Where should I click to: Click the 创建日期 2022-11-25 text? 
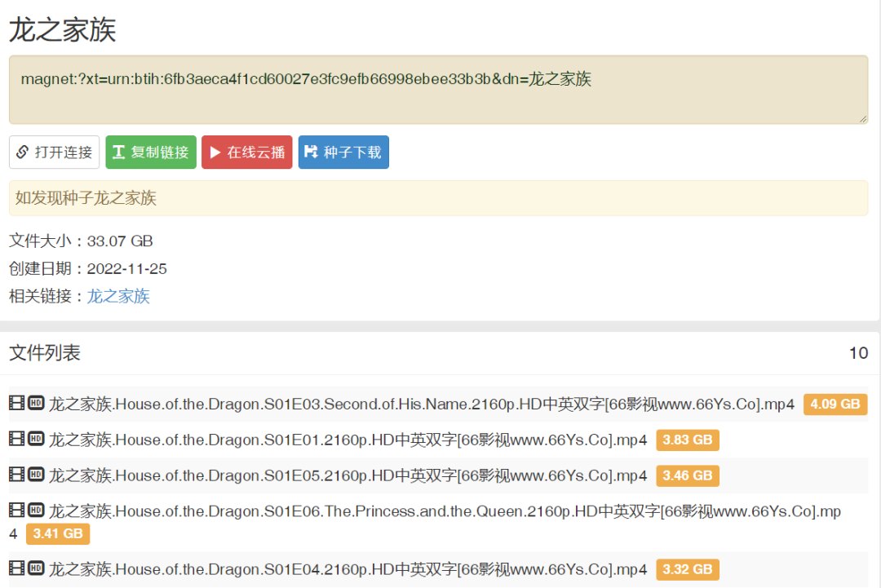87,268
